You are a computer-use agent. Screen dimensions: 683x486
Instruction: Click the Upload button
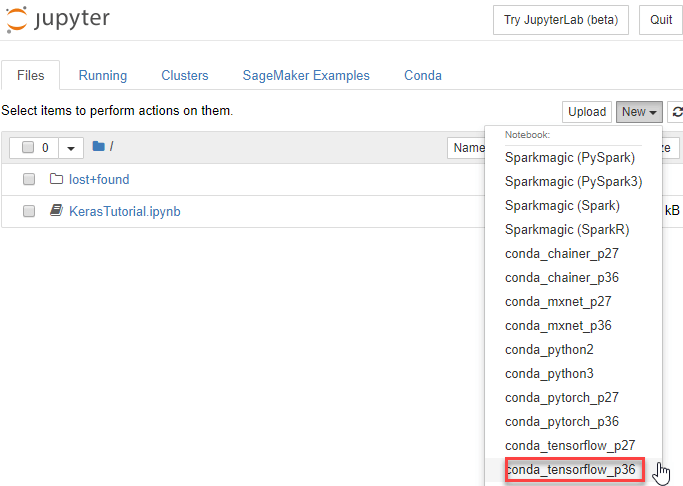[587, 112]
